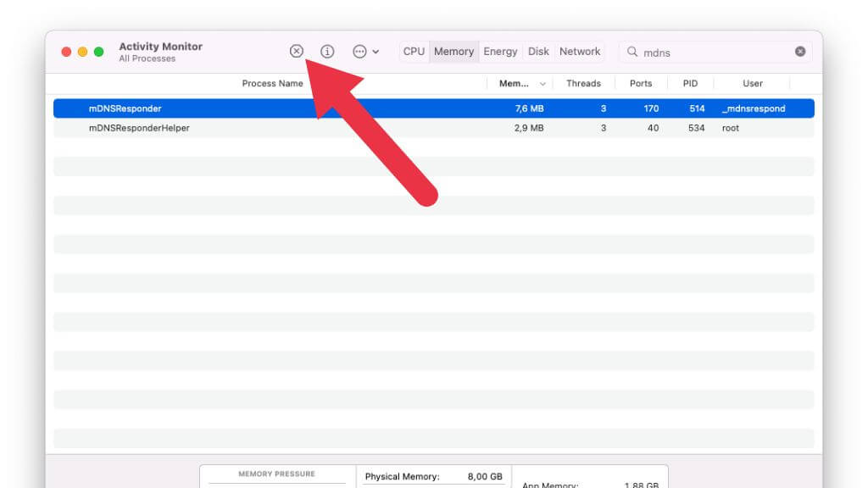Close the Activity Monitor window
The width and height of the screenshot is (868, 488).
coord(66,52)
